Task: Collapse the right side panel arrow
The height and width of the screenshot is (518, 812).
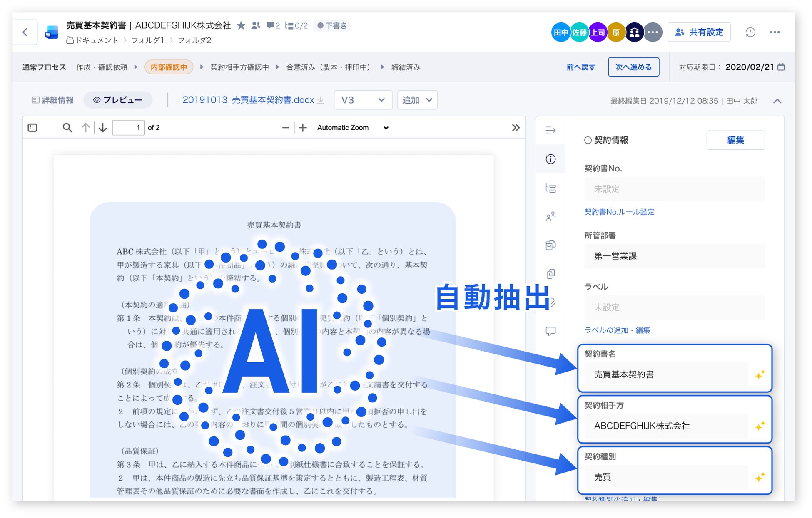Action: click(550, 131)
